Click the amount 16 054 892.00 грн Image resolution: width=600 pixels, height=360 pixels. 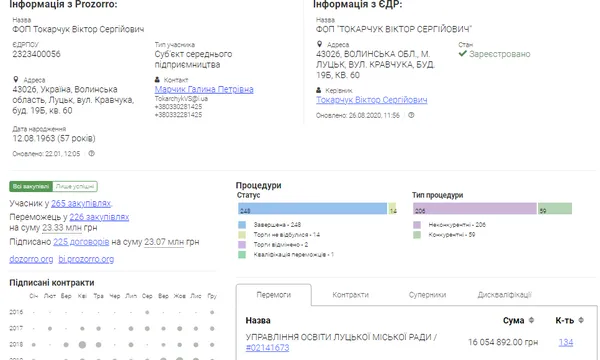click(503, 342)
